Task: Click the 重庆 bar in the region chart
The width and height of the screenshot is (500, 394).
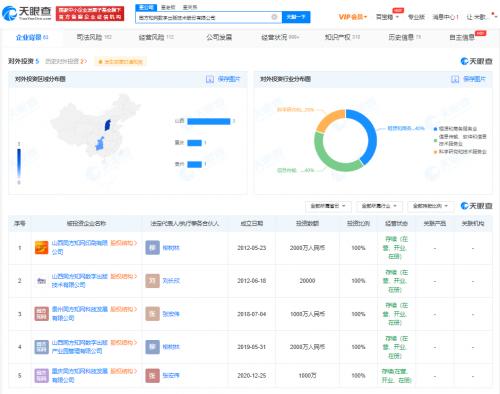Action: click(194, 143)
